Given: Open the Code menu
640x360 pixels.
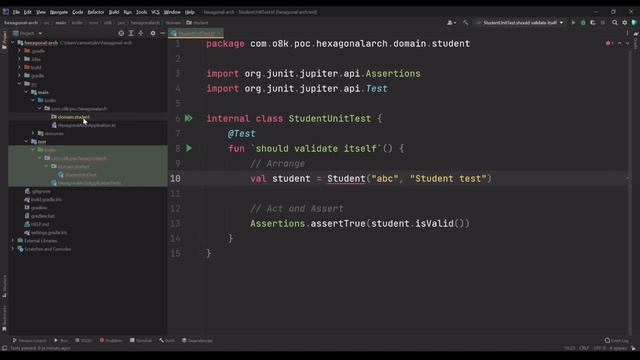Looking at the screenshot, I should tap(78, 12).
